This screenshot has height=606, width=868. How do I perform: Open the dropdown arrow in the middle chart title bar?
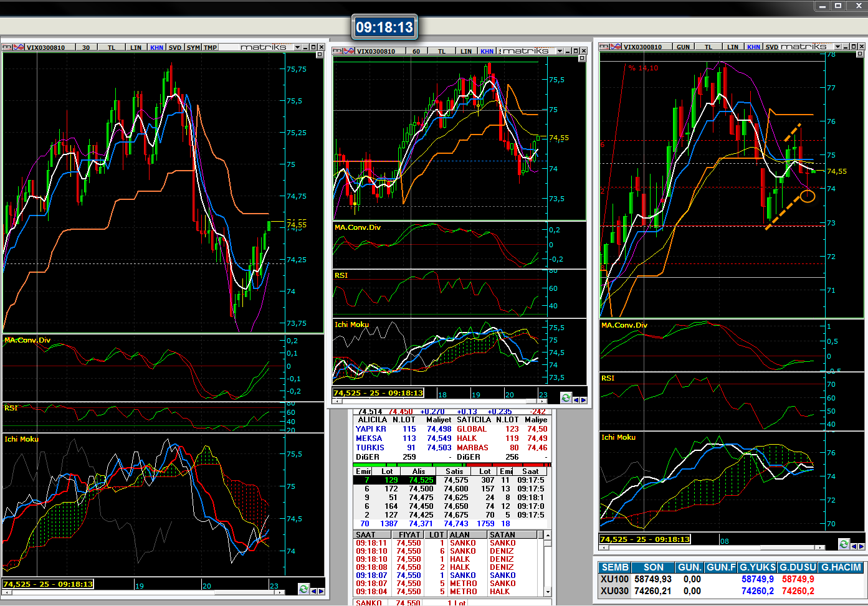pos(560,51)
